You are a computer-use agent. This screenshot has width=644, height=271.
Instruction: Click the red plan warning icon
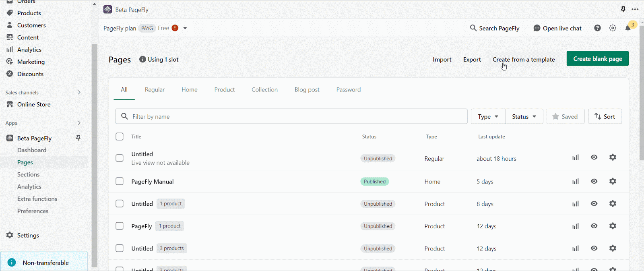point(175,28)
